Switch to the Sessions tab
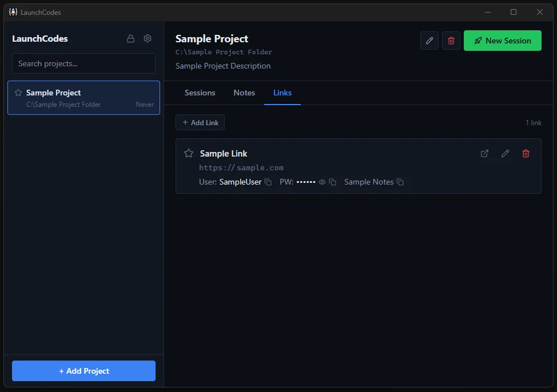This screenshot has width=557, height=392. pyautogui.click(x=200, y=93)
